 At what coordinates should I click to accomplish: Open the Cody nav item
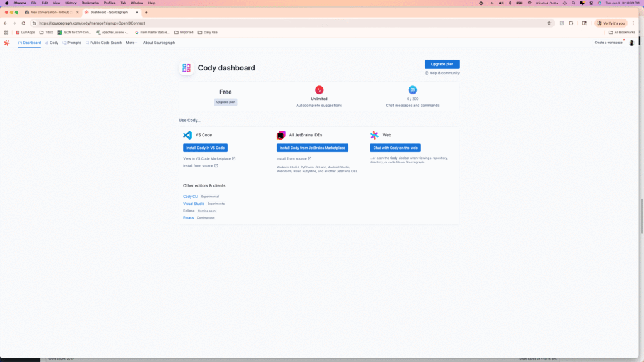point(52,43)
